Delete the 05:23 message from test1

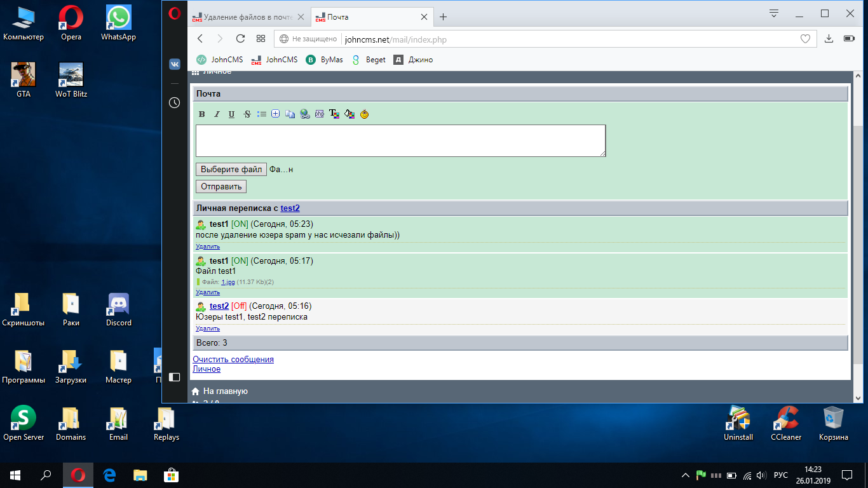pos(208,247)
